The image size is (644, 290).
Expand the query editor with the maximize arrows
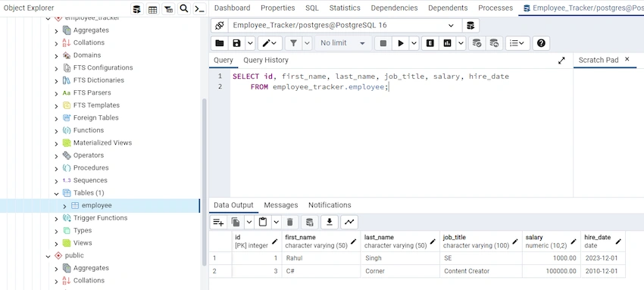[561, 61]
